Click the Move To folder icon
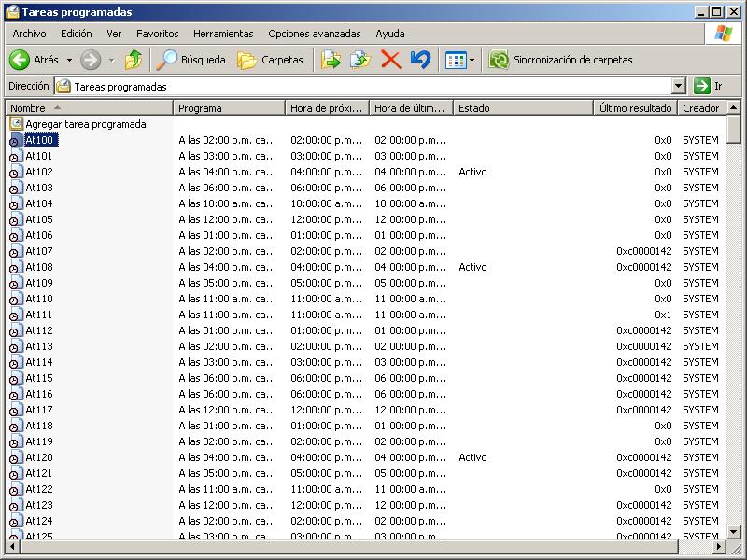747x560 pixels. (331, 60)
